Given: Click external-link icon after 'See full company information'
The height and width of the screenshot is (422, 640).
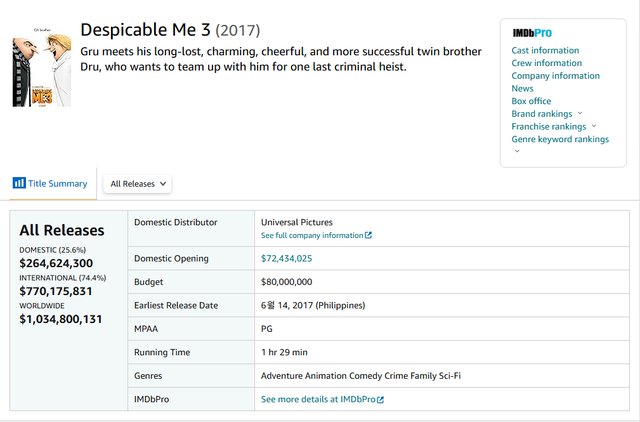Looking at the screenshot, I should 368,236.
